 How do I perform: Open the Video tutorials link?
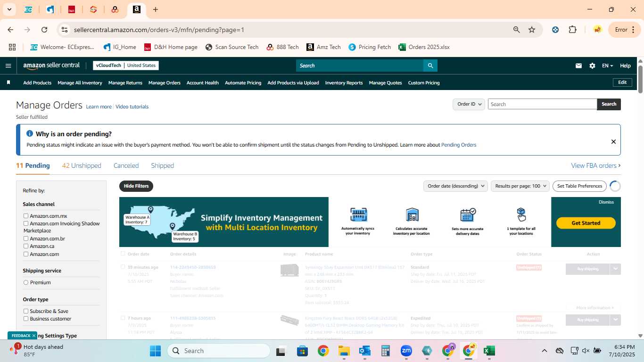[x=132, y=107]
